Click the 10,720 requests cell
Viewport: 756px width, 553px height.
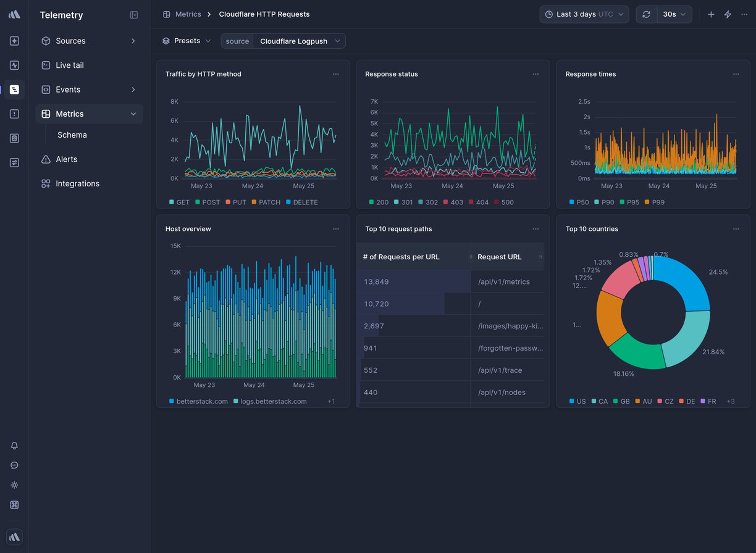[413, 304]
